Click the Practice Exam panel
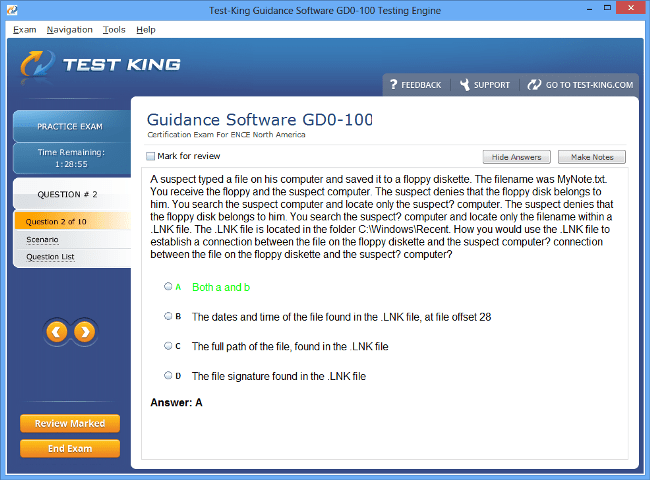Viewport: 650px width, 480px height. (x=72, y=126)
